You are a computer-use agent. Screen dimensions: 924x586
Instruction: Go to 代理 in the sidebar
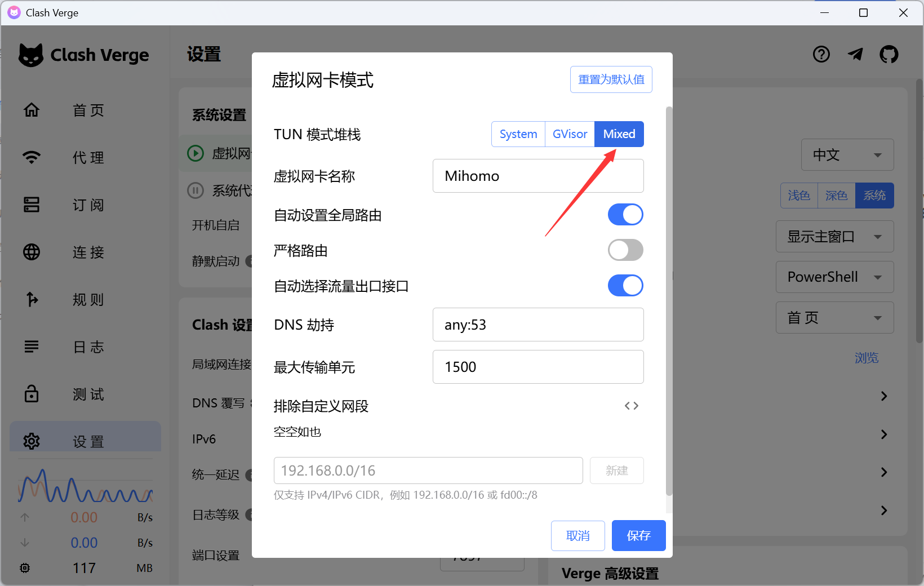point(88,158)
